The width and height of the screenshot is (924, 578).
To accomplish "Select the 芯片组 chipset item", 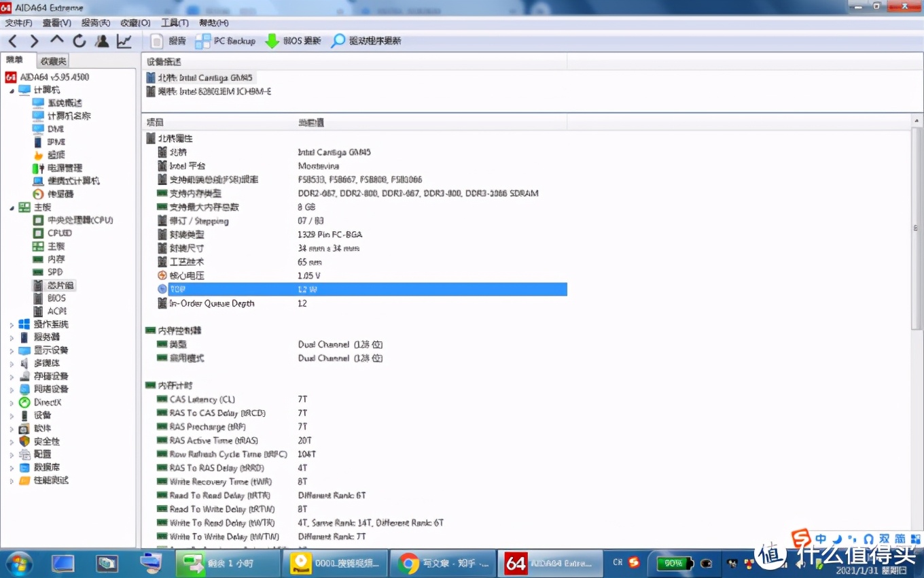I will coord(54,285).
